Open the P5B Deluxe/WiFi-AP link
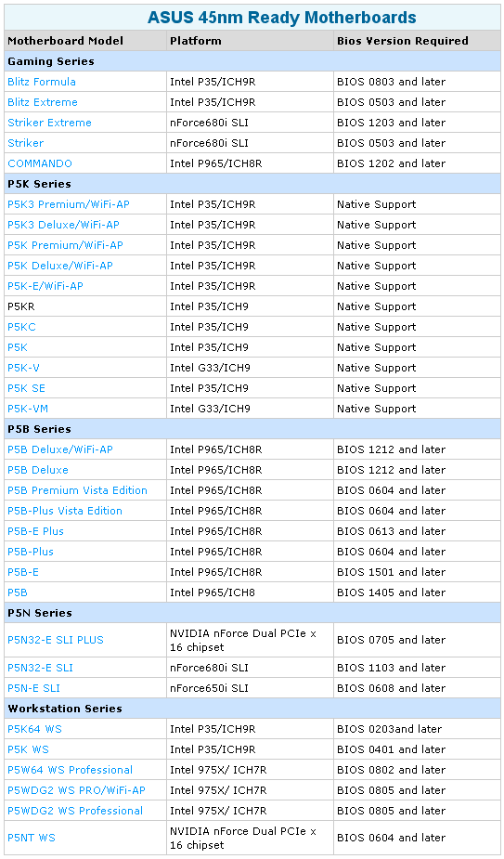Viewport: 504px width, 859px height. click(60, 449)
